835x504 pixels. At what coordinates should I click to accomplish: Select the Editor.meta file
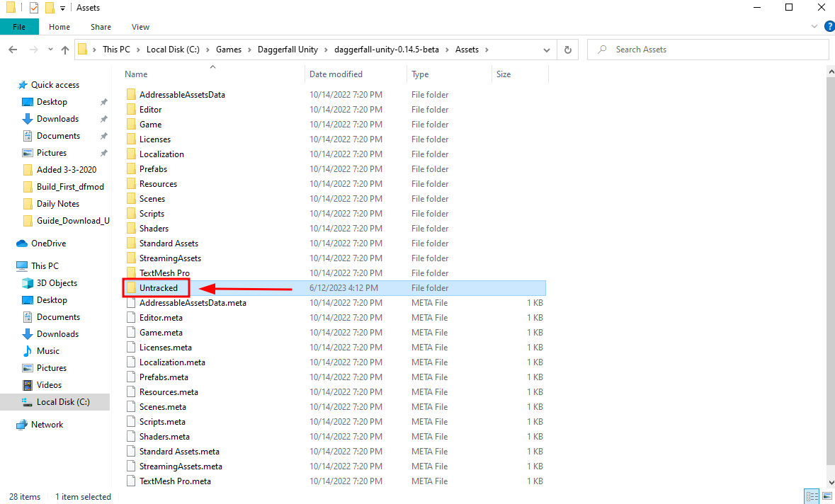(161, 318)
